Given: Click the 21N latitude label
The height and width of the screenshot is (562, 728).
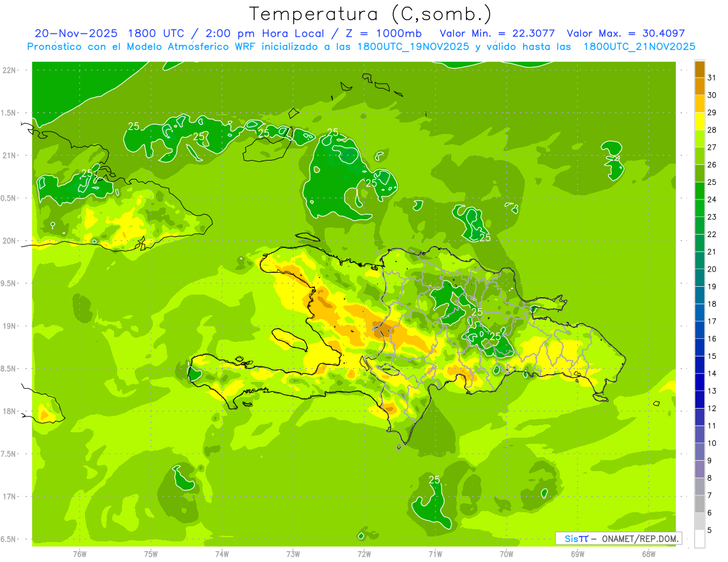Looking at the screenshot, I should [x=10, y=155].
